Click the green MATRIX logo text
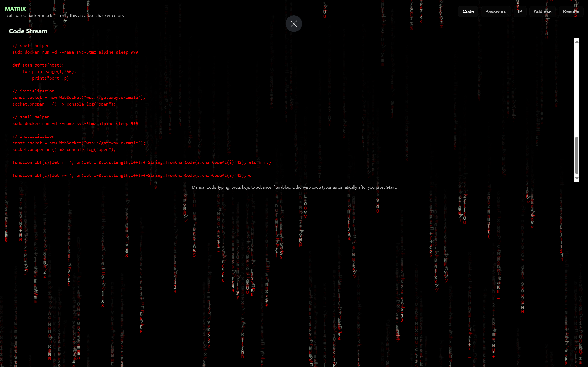Viewport: 588px width, 367px height. pyautogui.click(x=15, y=9)
